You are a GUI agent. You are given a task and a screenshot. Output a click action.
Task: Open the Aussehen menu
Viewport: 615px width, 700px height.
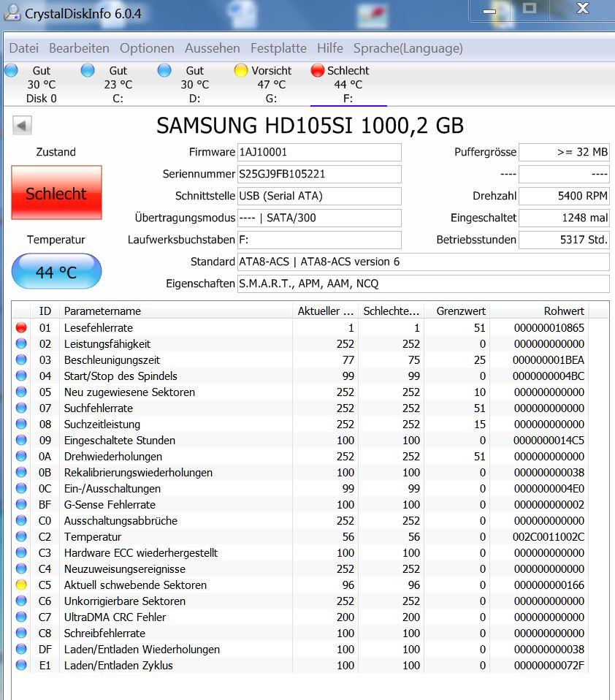pos(212,48)
